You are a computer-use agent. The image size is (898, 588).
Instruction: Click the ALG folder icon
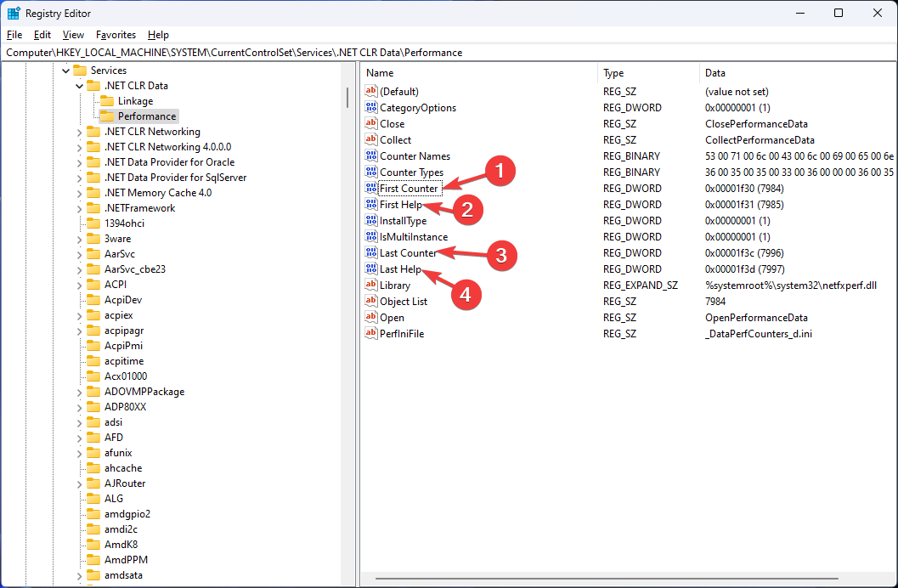[x=93, y=499]
